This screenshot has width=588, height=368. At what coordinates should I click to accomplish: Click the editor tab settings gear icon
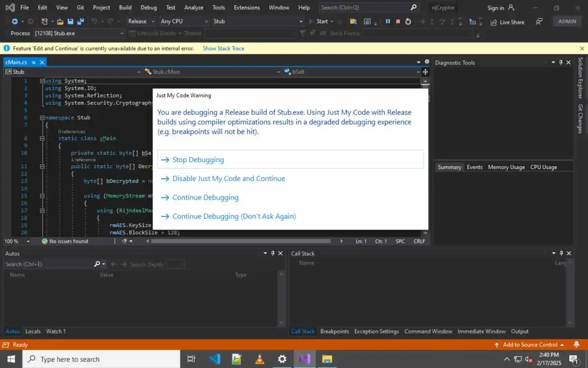click(x=427, y=62)
